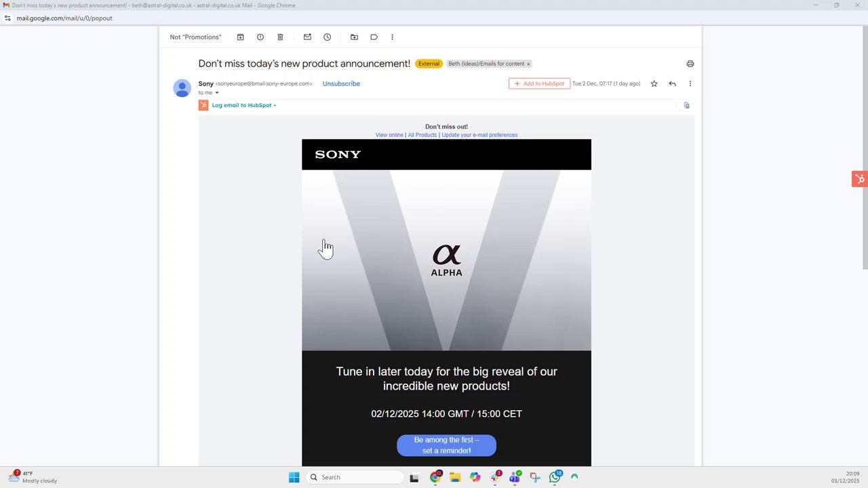Open the orange HubSpot side tab
The image size is (868, 488).
[x=859, y=179]
